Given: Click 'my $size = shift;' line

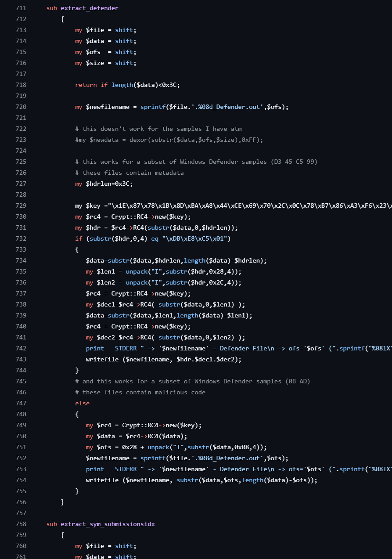Looking at the screenshot, I should coord(106,63).
